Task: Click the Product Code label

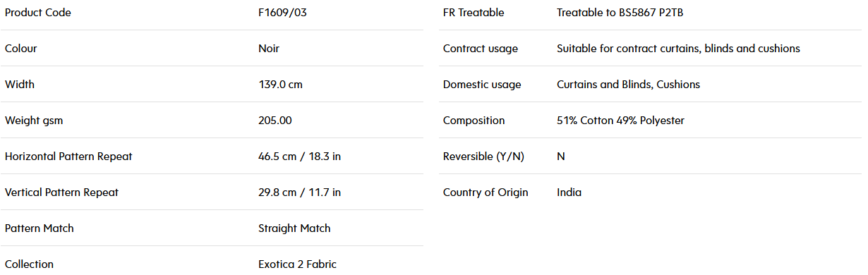Action: pyautogui.click(x=38, y=13)
